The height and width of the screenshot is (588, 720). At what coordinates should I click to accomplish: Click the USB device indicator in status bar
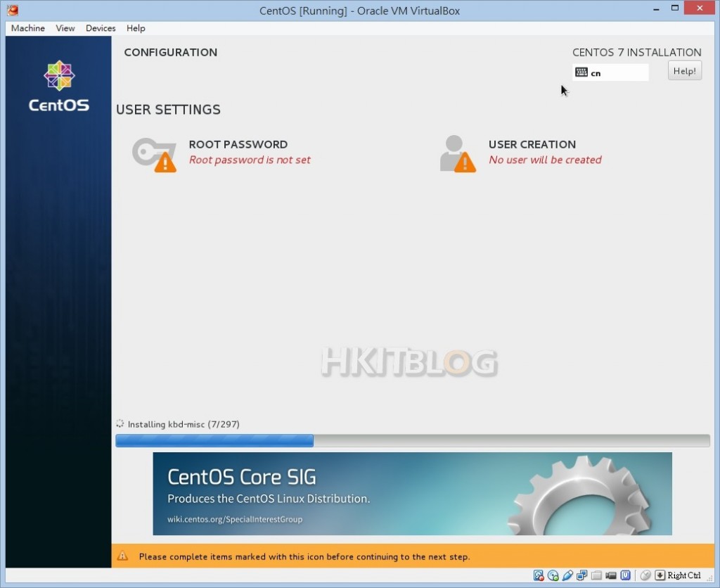click(567, 575)
